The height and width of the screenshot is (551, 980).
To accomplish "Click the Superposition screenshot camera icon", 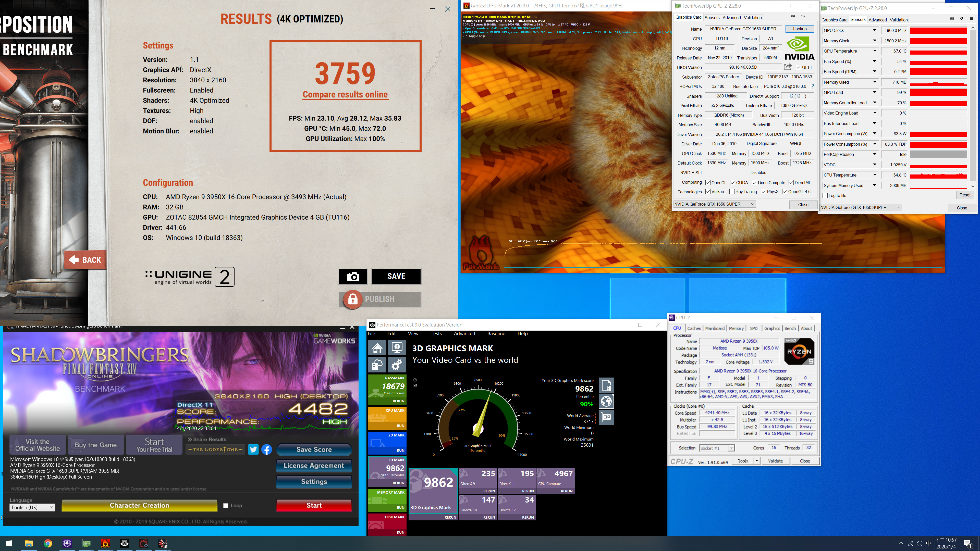I will [353, 277].
